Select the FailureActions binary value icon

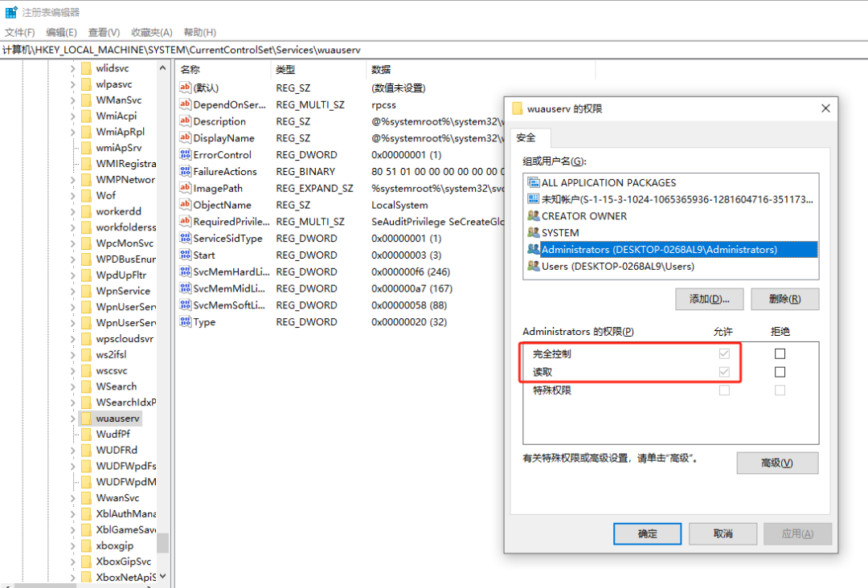(x=185, y=171)
